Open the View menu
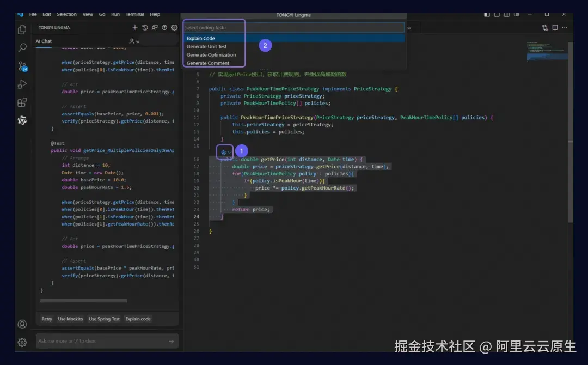The image size is (588, 365). 88,14
